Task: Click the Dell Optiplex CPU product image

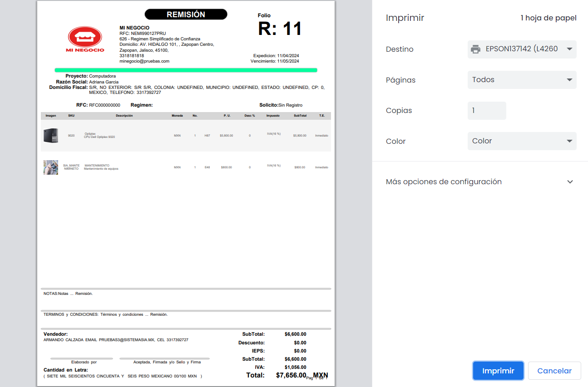Action: click(51, 136)
